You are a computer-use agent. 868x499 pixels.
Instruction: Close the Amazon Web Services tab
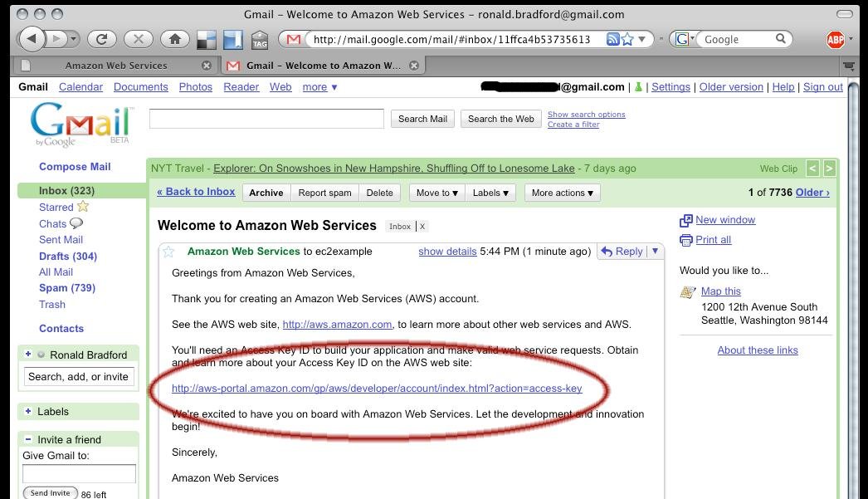pos(207,66)
